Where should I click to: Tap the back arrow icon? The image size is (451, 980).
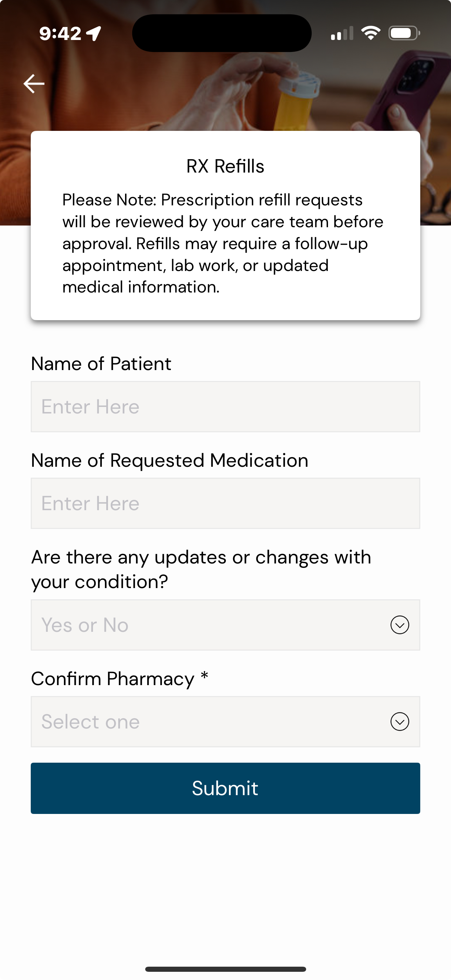(34, 84)
